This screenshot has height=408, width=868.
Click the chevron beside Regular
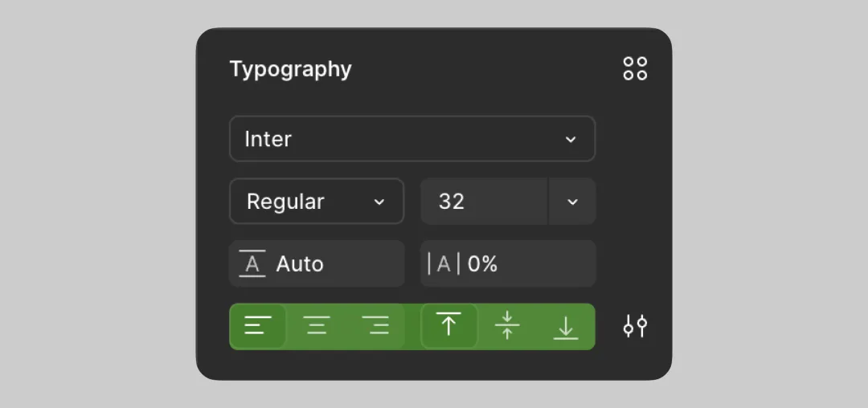tap(379, 202)
